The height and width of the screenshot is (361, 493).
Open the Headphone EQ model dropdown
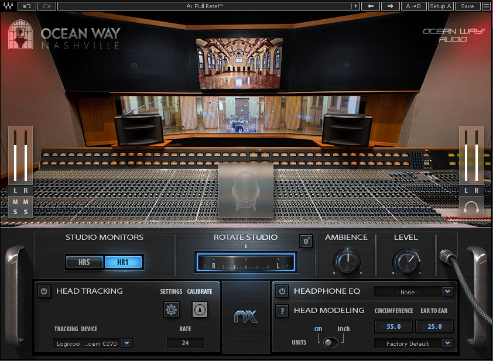[414, 292]
